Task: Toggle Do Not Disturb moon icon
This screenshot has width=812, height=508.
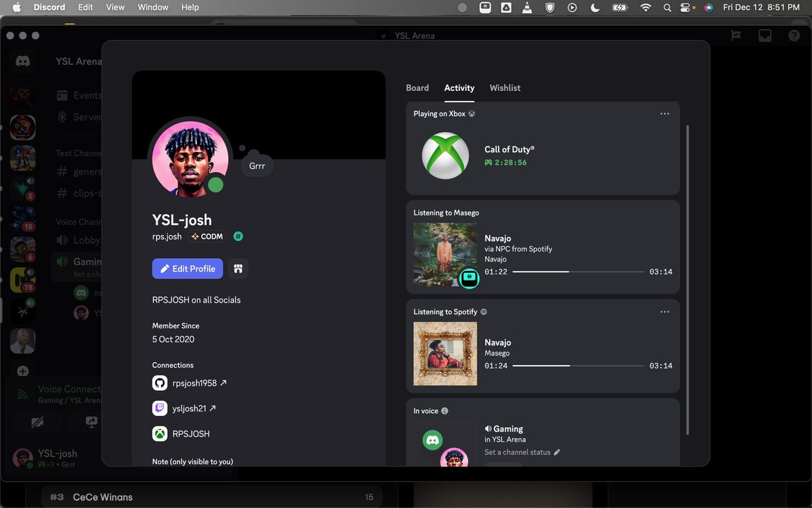Action: click(595, 7)
